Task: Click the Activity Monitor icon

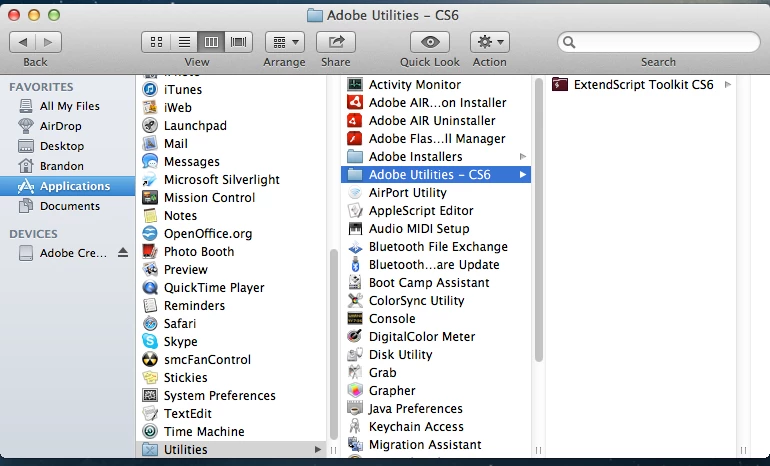Action: pyautogui.click(x=355, y=84)
